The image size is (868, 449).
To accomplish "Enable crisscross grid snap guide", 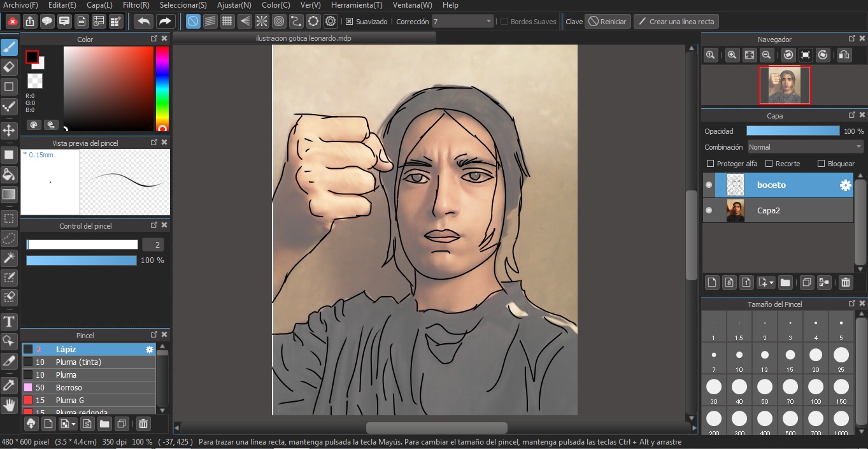I will coord(227,21).
